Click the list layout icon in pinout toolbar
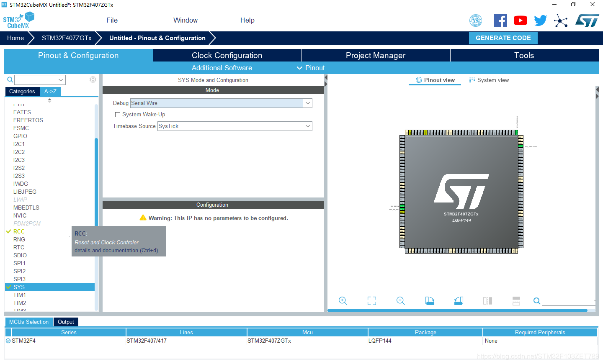The width and height of the screenshot is (603, 364). pyautogui.click(x=516, y=301)
